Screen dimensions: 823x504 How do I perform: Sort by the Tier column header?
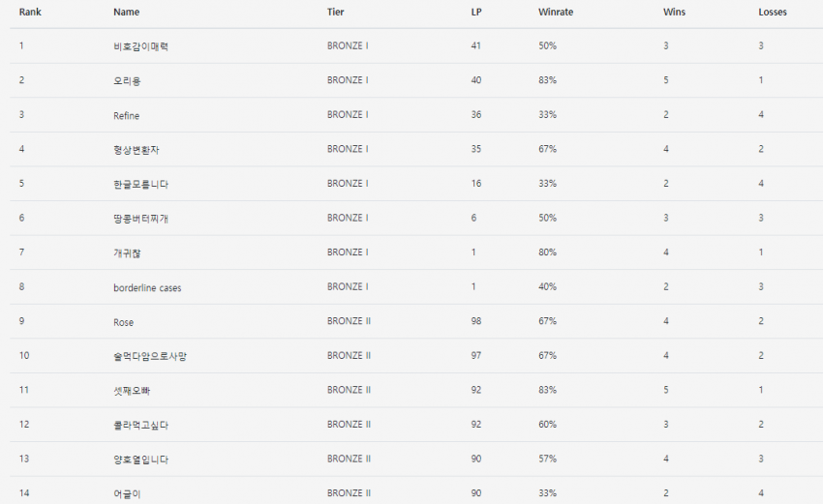pos(335,13)
